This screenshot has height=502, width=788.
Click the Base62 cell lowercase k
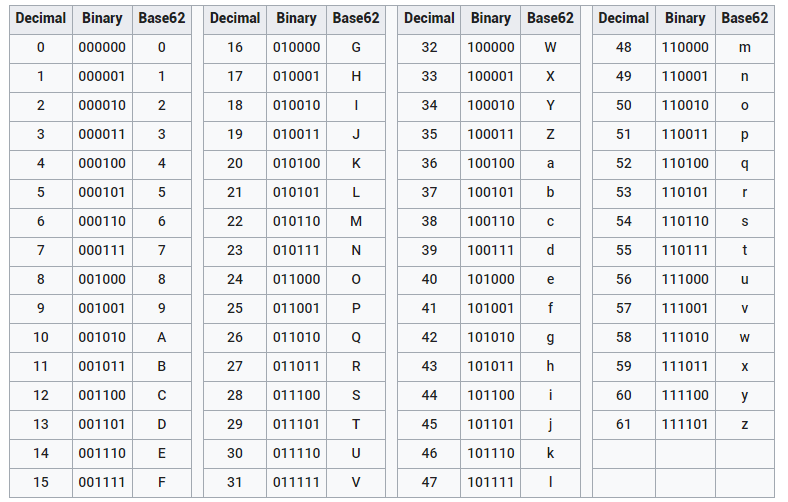[550, 454]
